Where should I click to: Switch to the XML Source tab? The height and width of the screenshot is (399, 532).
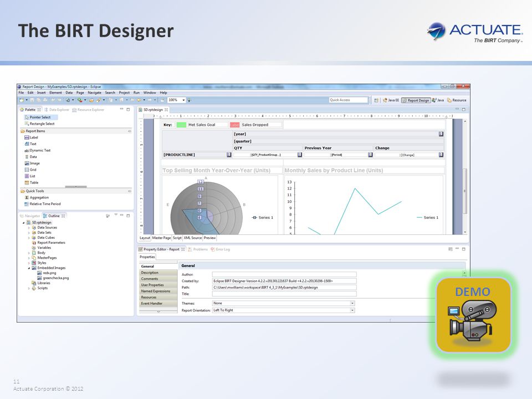[193, 238]
